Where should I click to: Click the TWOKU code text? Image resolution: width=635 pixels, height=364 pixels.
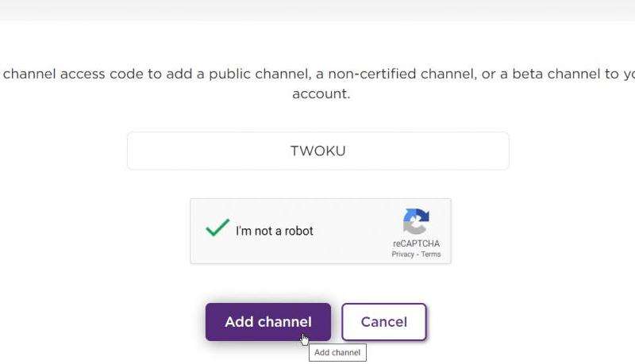point(318,151)
